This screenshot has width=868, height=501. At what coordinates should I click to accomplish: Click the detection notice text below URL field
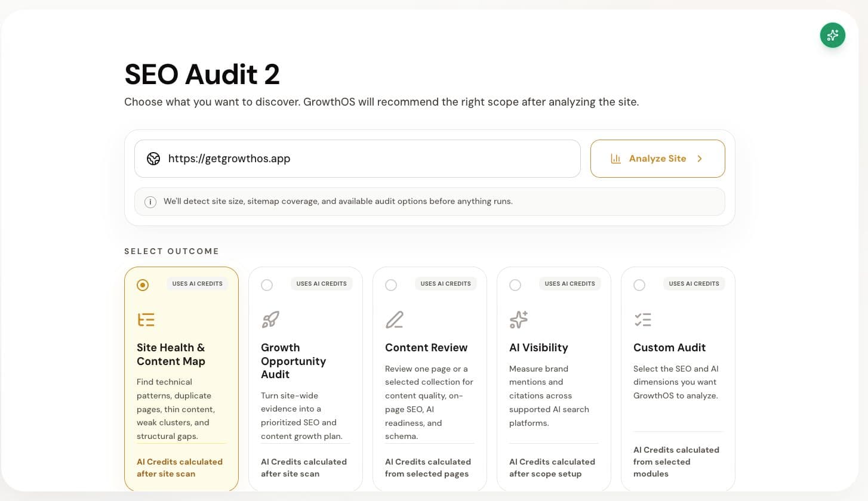(x=338, y=202)
